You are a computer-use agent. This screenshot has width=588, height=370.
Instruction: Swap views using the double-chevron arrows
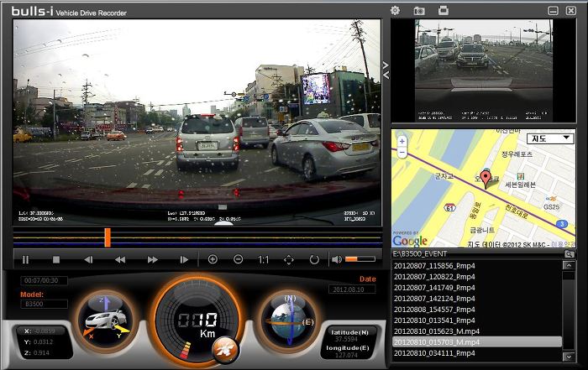pos(386,70)
